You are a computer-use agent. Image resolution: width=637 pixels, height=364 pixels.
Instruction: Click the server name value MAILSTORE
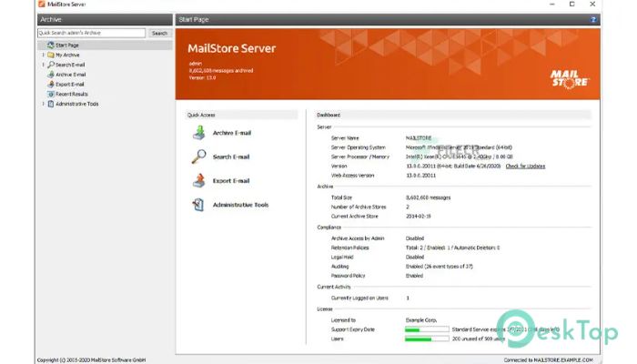click(419, 138)
